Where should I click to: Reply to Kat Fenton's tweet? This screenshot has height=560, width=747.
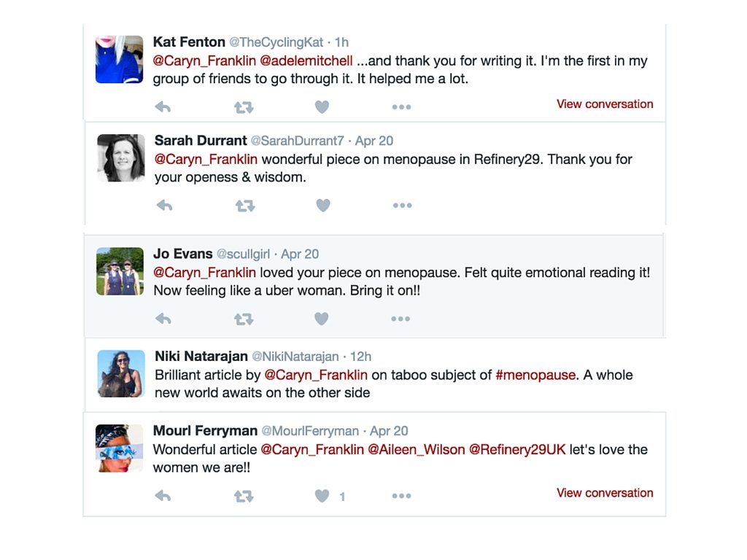163,107
